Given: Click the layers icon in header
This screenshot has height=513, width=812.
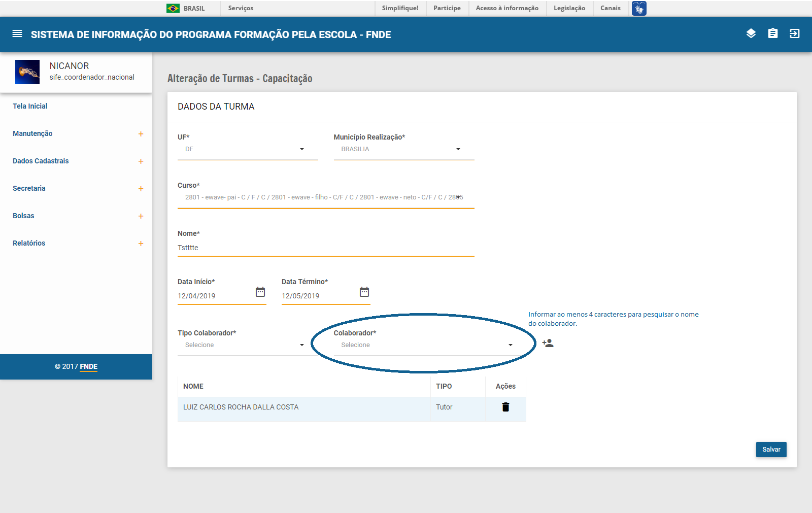Looking at the screenshot, I should [x=751, y=33].
